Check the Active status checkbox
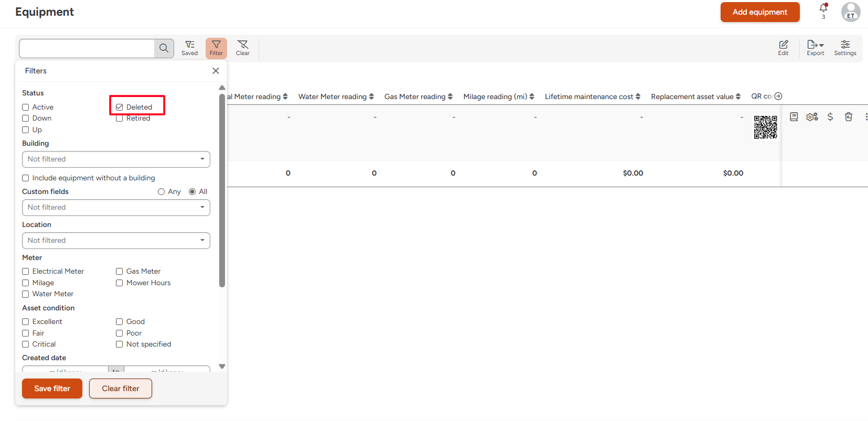 [x=26, y=107]
